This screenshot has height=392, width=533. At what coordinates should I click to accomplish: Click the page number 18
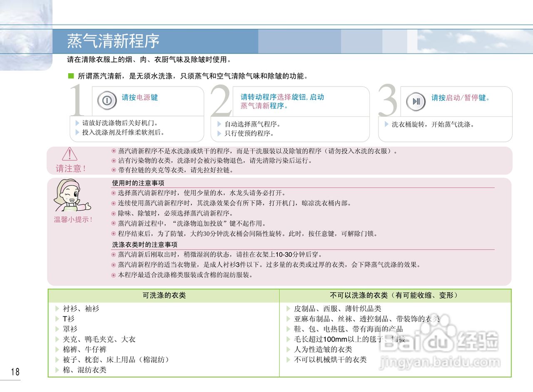(x=15, y=372)
